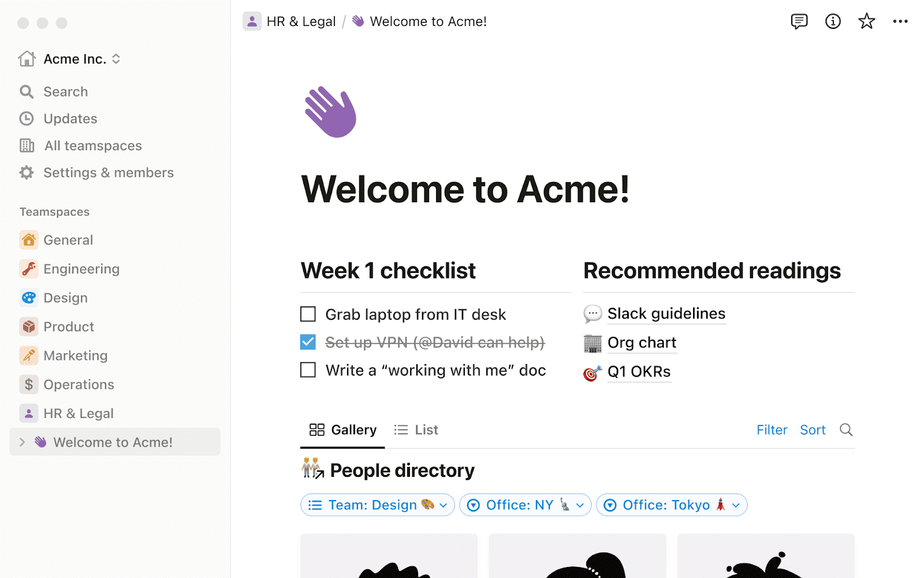Uncheck the Set up VPN task
The height and width of the screenshot is (578, 924).
[x=308, y=342]
